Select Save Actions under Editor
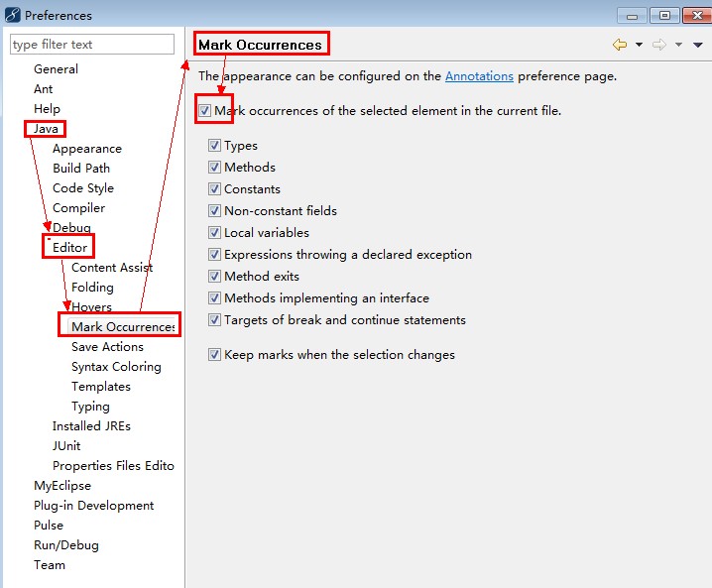This screenshot has height=588, width=712. (108, 346)
